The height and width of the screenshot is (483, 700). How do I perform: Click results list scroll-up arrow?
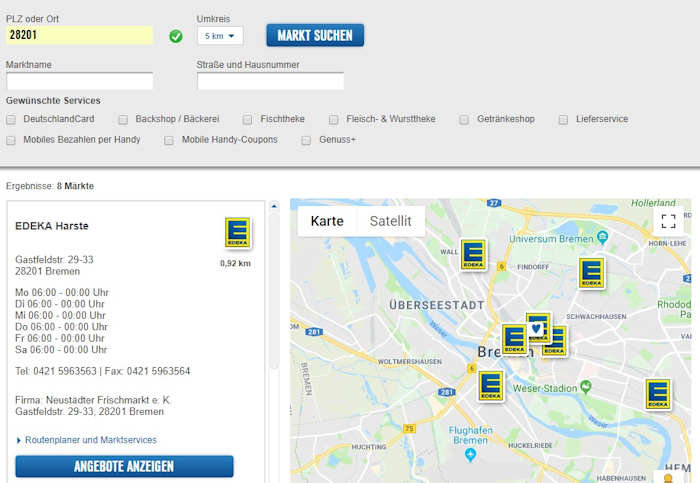pos(274,206)
